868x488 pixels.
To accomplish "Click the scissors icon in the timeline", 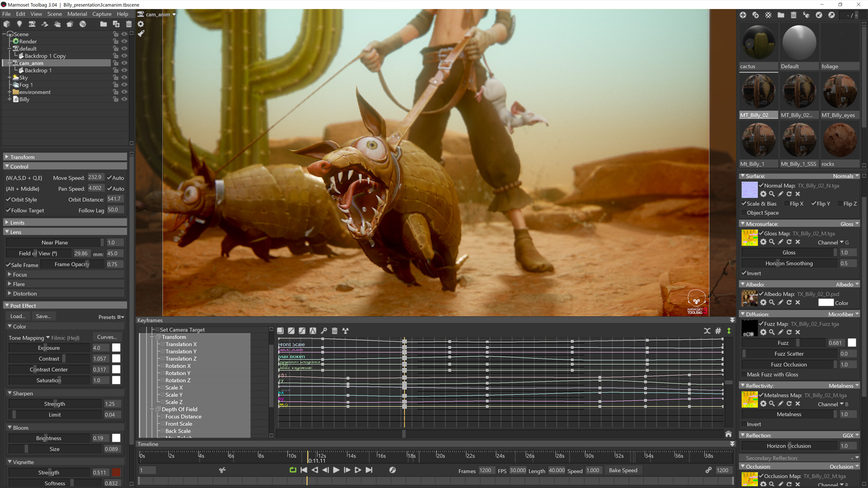I will [222, 470].
